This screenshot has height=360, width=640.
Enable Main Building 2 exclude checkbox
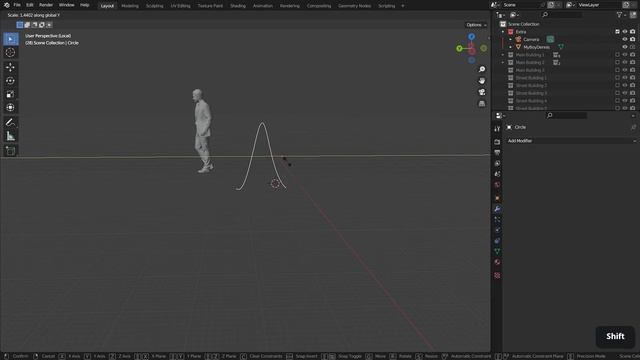[617, 62]
